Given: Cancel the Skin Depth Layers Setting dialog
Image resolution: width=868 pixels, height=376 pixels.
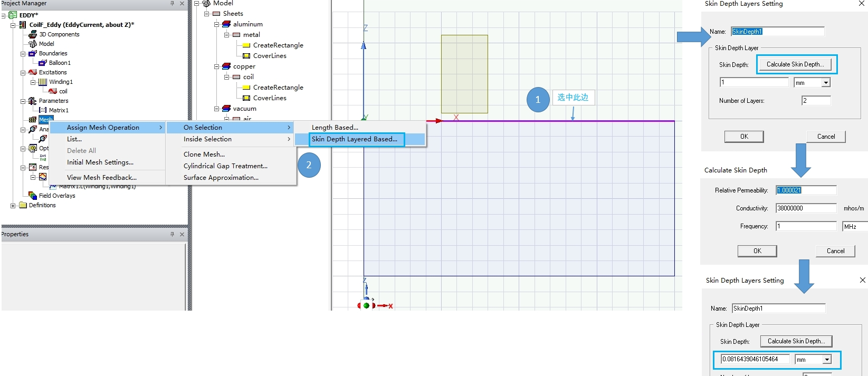Looking at the screenshot, I should pos(826,137).
